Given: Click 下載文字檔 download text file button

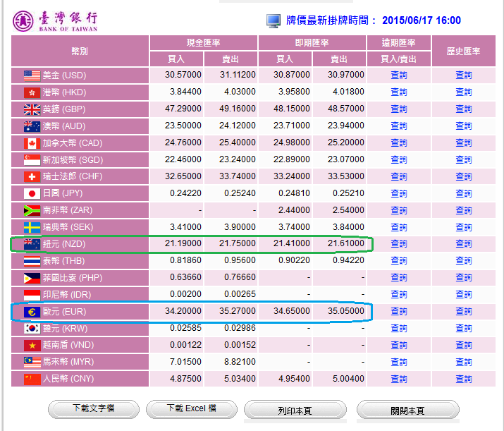Looking at the screenshot, I should pyautogui.click(x=94, y=409).
